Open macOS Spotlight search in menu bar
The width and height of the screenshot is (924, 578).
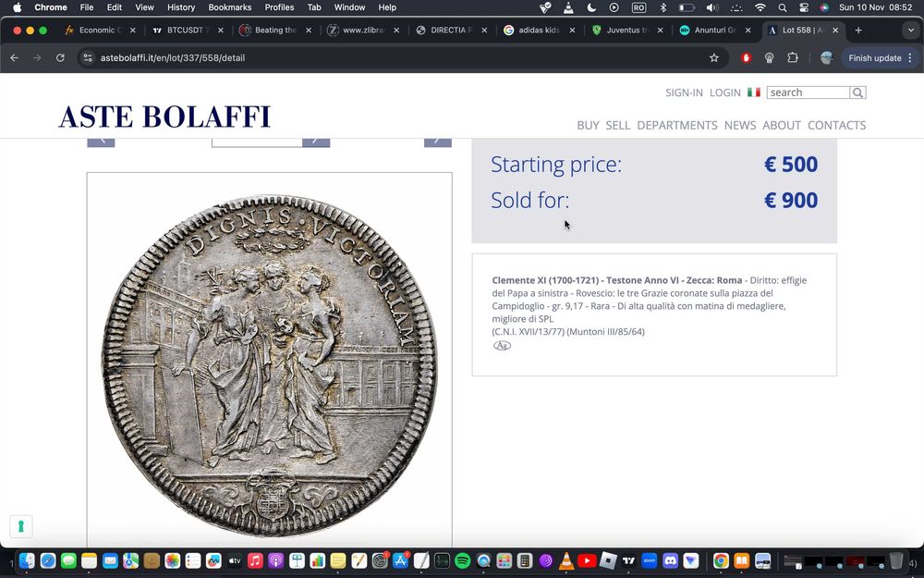click(782, 7)
